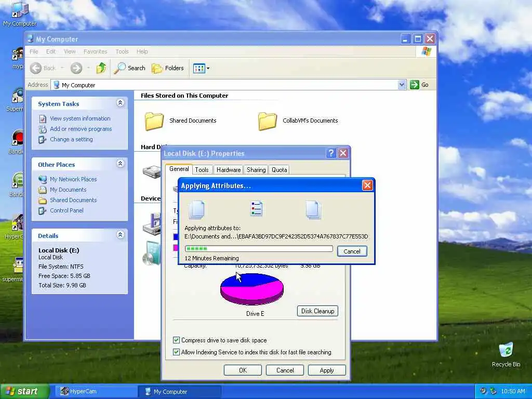Select the floppy drive icon
This screenshot has width=532, height=399.
(152, 224)
